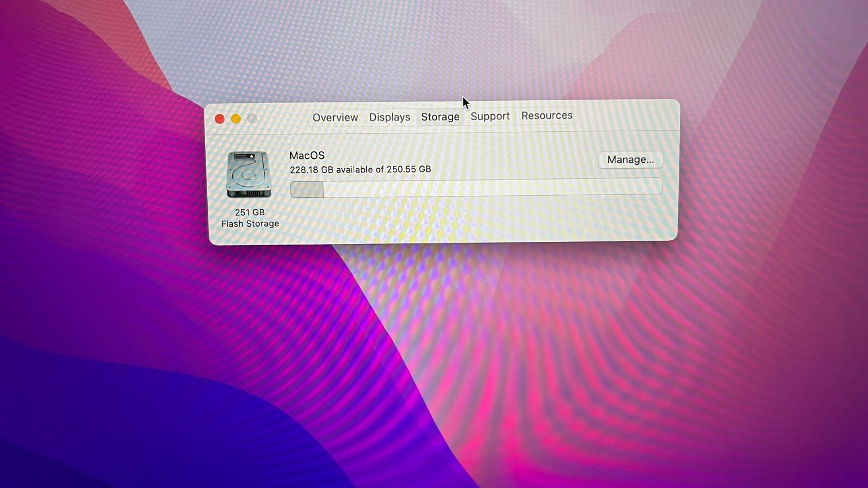Screen dimensions: 868x488
Task: Go to the Support tab
Action: coord(490,116)
